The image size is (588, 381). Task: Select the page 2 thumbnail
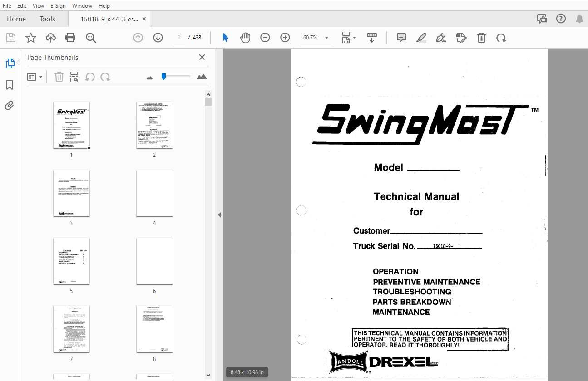[x=154, y=125]
